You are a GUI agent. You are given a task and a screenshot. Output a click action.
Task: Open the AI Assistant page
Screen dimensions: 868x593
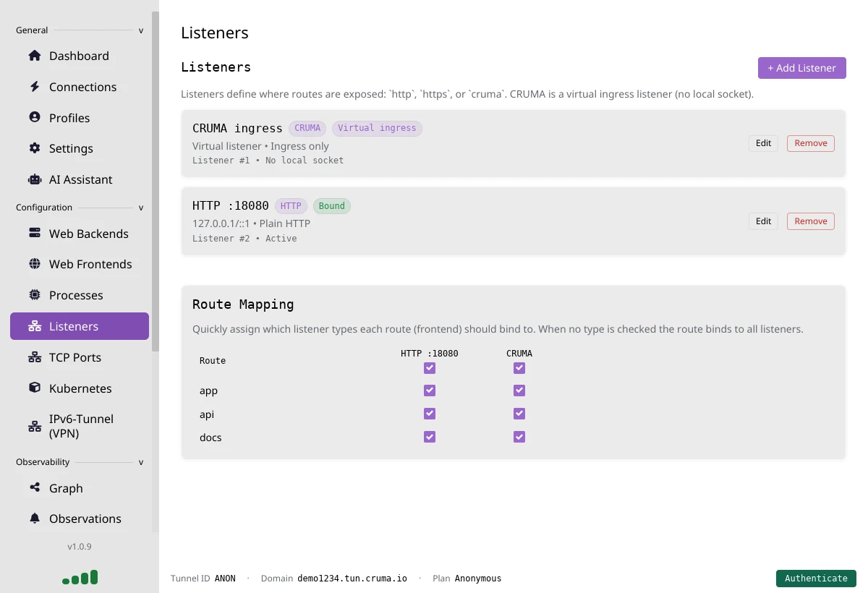[x=80, y=179]
